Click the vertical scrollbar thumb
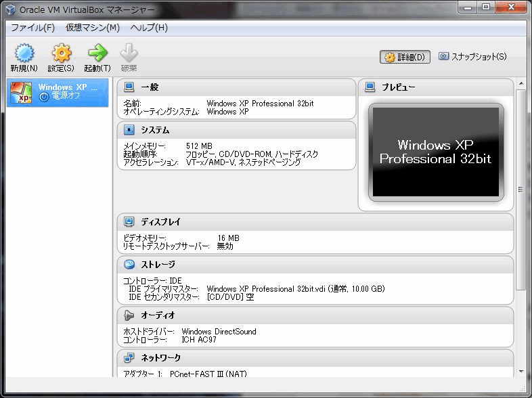The image size is (532, 398). point(520,190)
